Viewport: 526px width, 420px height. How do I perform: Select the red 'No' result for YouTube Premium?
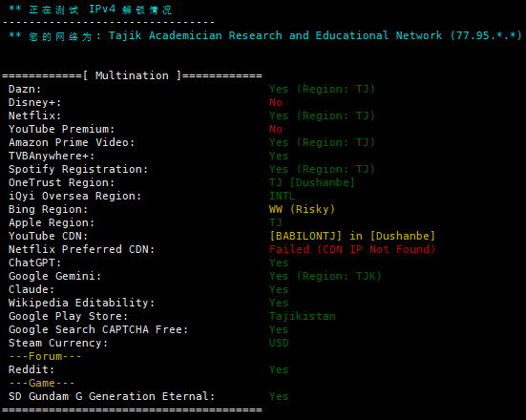click(x=276, y=129)
